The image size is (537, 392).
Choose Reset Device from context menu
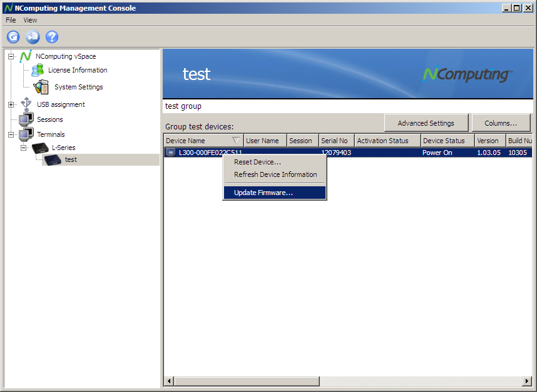tap(275, 162)
